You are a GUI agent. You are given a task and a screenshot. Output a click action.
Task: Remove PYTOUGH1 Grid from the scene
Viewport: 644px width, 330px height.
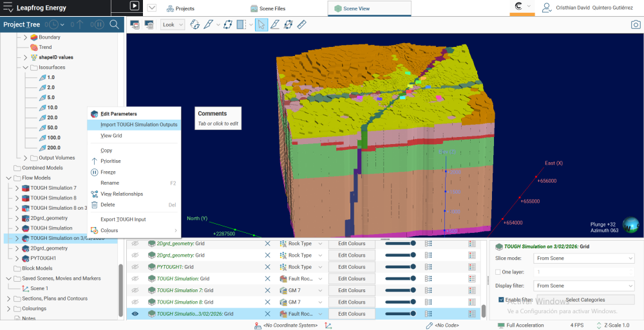coord(267,267)
